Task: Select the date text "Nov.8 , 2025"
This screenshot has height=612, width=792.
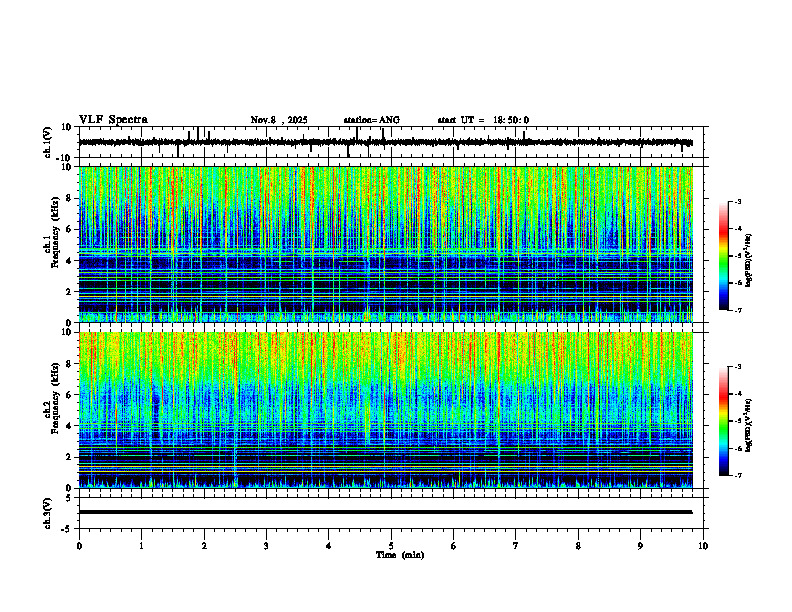Action: tap(279, 120)
